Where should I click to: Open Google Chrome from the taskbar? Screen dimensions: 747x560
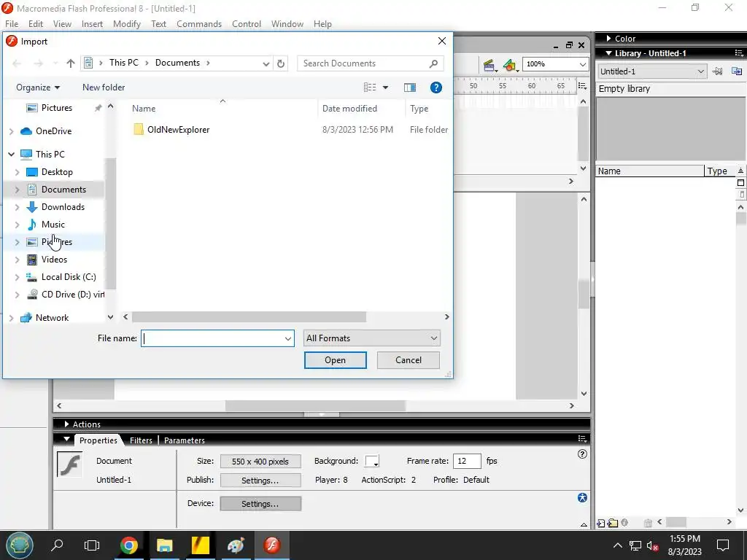click(128, 545)
